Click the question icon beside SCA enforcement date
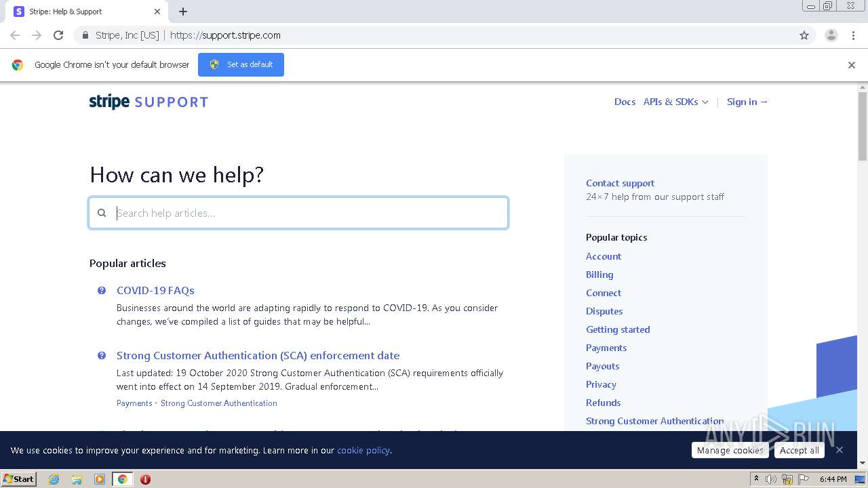The image size is (868, 488). [102, 355]
